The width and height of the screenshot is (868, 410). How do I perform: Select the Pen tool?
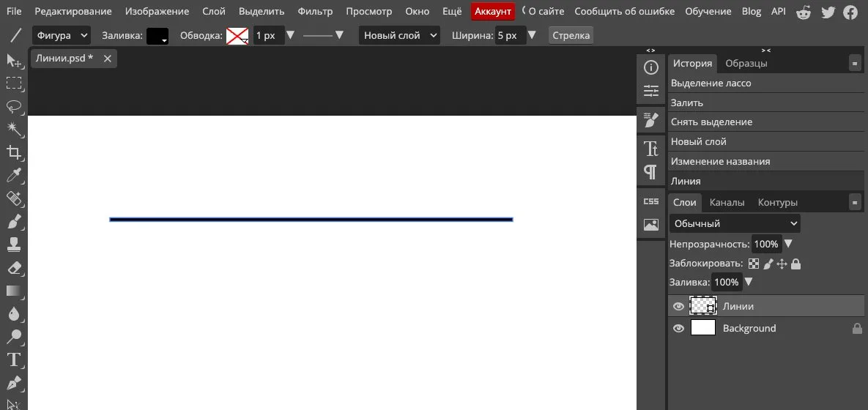pos(13,383)
